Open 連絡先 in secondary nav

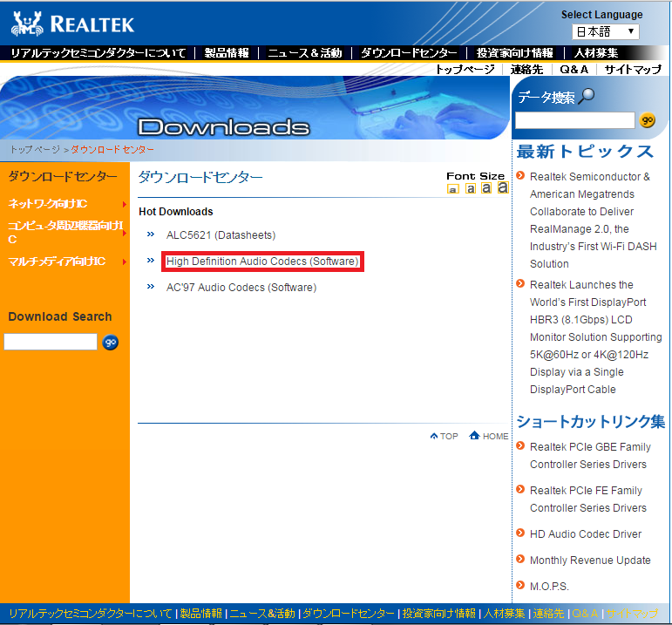(x=526, y=70)
